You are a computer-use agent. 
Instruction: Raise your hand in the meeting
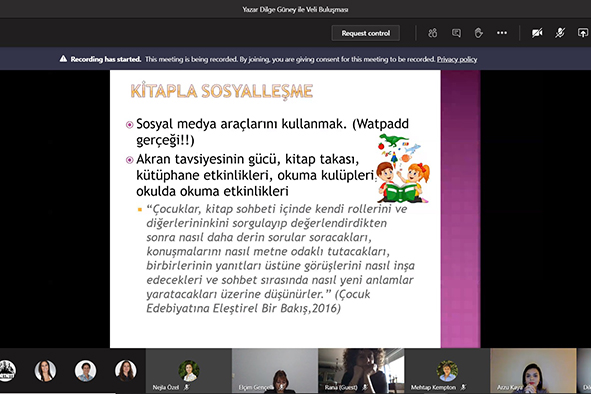[x=479, y=33]
